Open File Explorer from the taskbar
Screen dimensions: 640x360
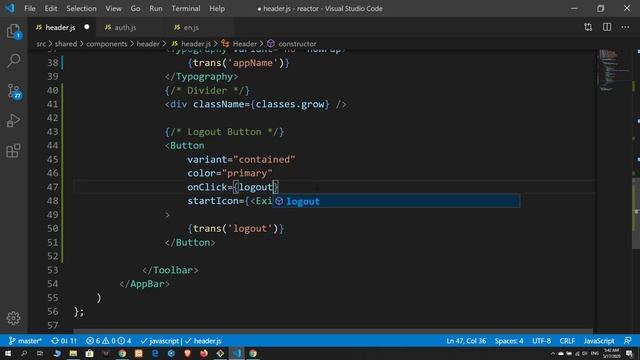point(73,353)
